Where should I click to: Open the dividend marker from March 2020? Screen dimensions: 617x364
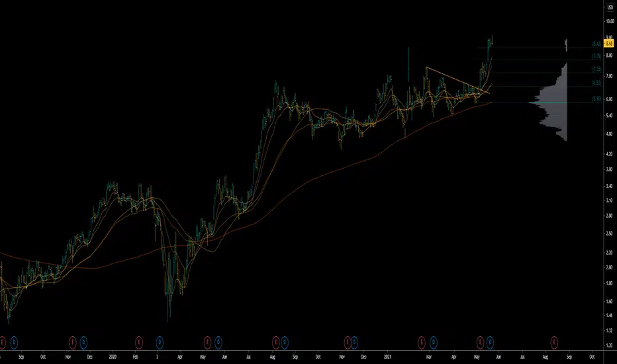point(160,343)
